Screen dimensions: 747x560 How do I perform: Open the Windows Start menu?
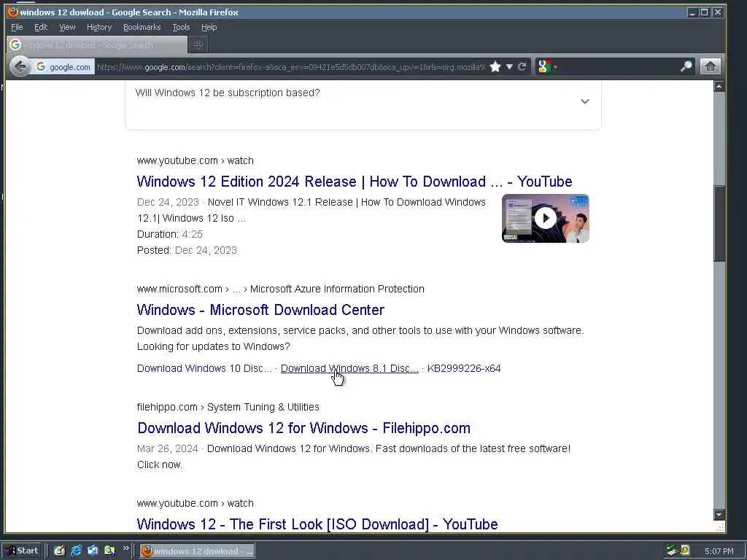(21, 551)
